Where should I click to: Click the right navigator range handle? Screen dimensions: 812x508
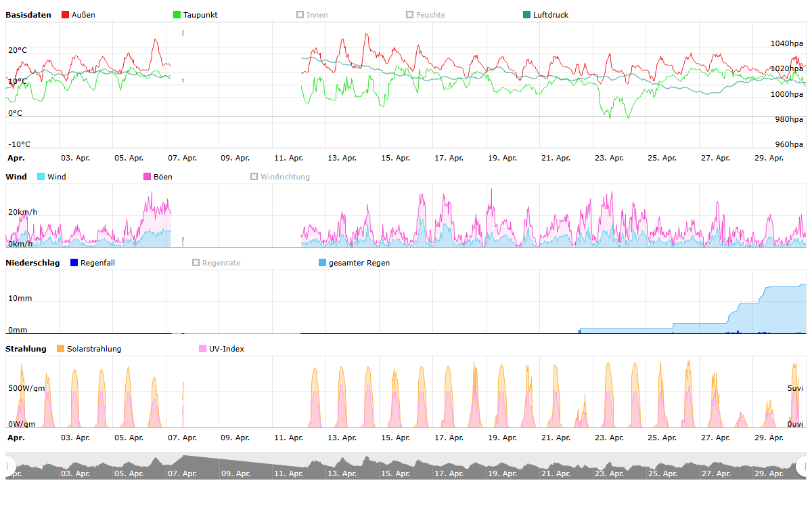point(803,466)
